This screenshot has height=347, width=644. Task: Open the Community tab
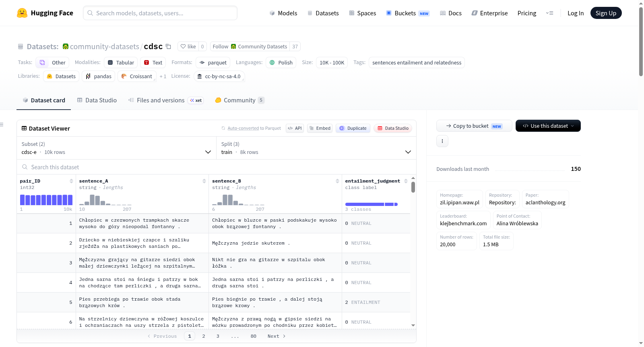(x=239, y=100)
